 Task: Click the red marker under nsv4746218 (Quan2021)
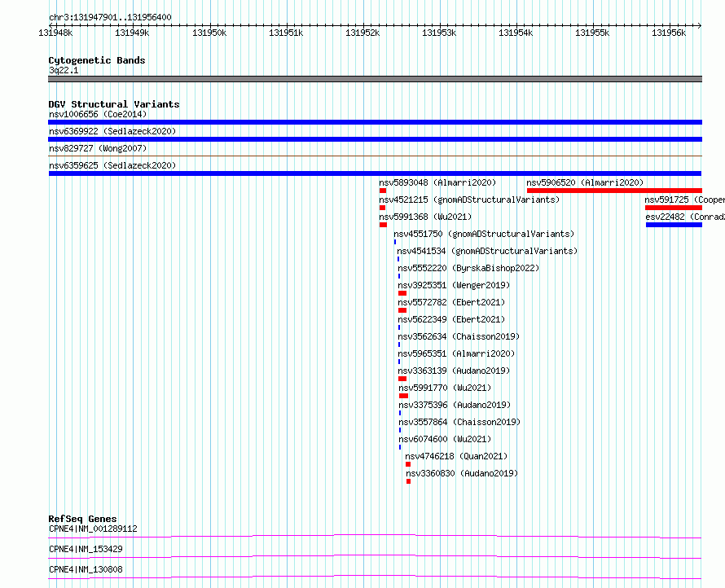tap(408, 464)
